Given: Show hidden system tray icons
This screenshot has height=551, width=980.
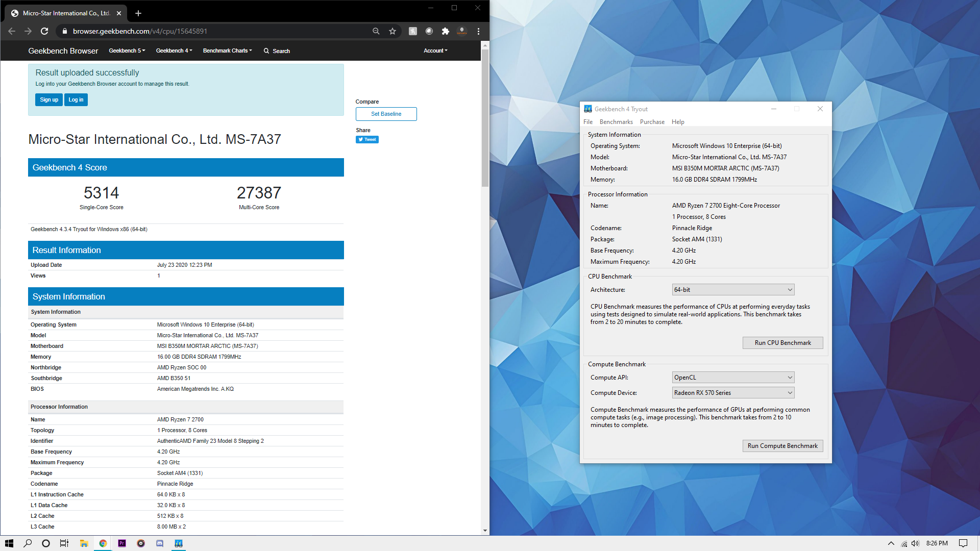Looking at the screenshot, I should pyautogui.click(x=891, y=543).
